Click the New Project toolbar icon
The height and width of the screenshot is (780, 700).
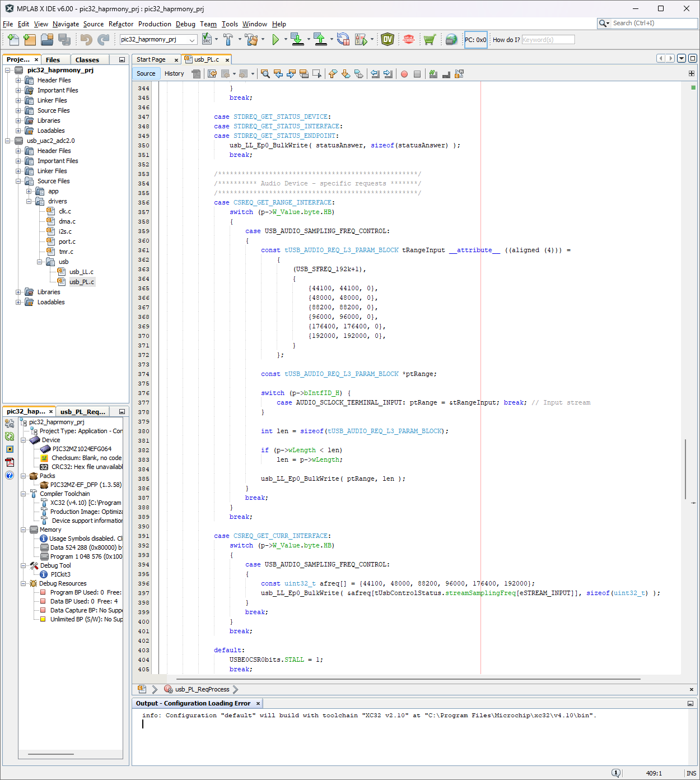pyautogui.click(x=30, y=40)
